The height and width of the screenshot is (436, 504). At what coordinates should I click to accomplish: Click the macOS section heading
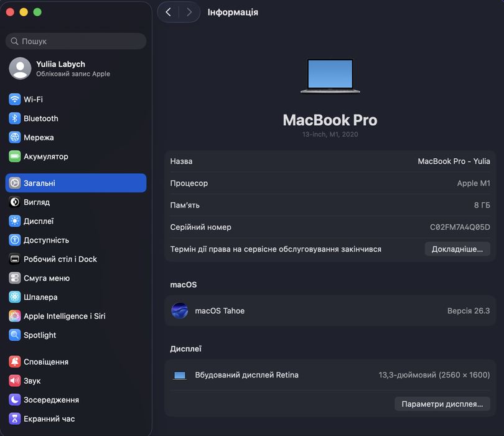[x=184, y=285]
